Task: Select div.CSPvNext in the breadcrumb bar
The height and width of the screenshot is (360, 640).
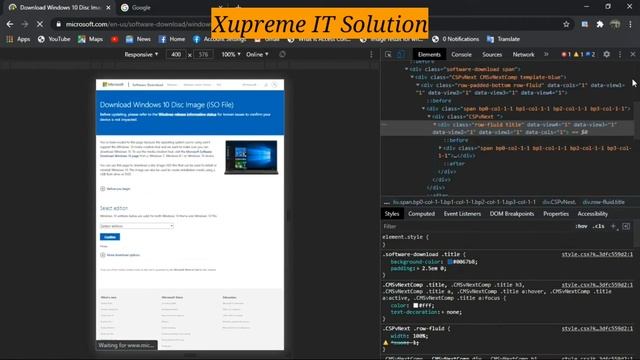Action: pos(559,202)
